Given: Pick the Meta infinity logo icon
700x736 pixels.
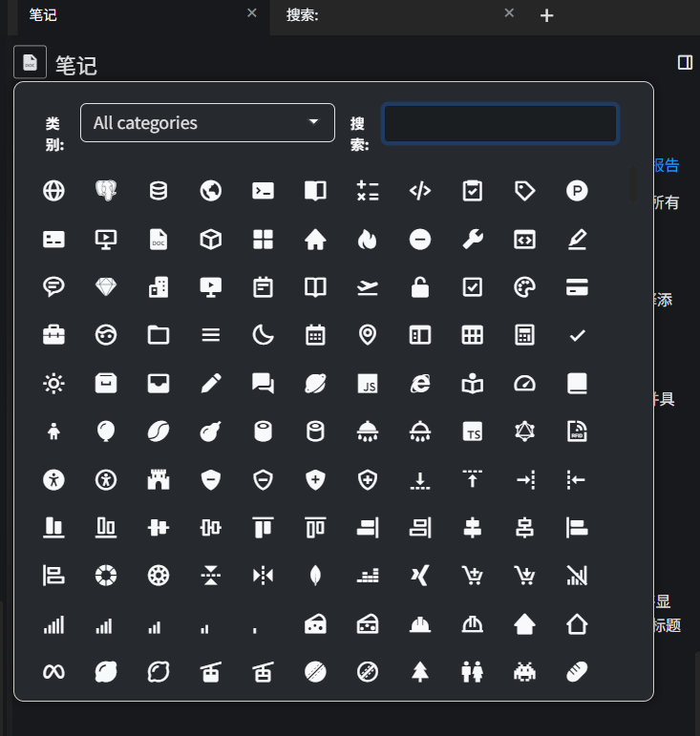Looking at the screenshot, I should point(54,671).
